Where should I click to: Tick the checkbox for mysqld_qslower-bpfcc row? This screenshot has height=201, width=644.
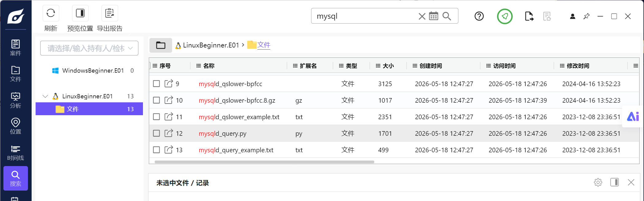point(156,84)
